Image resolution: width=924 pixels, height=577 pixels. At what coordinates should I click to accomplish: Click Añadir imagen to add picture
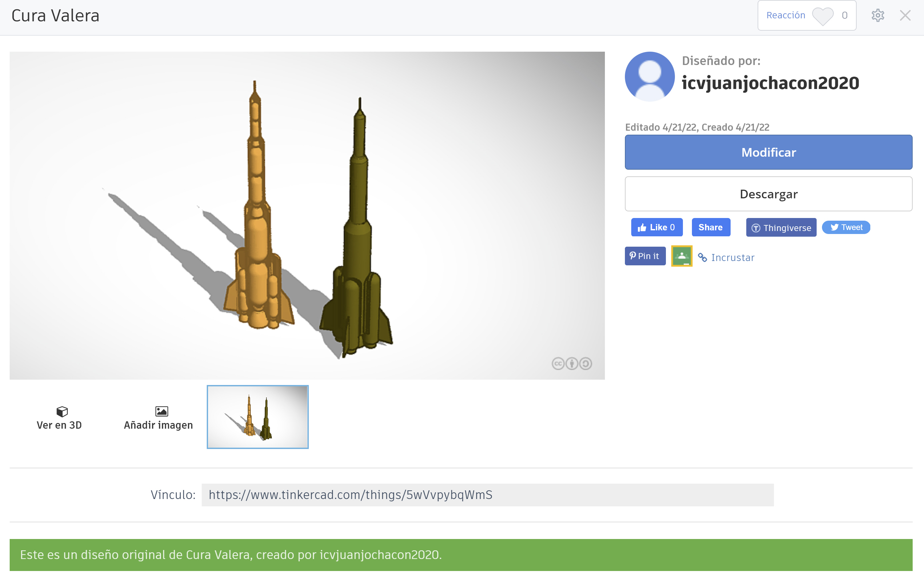pyautogui.click(x=158, y=418)
